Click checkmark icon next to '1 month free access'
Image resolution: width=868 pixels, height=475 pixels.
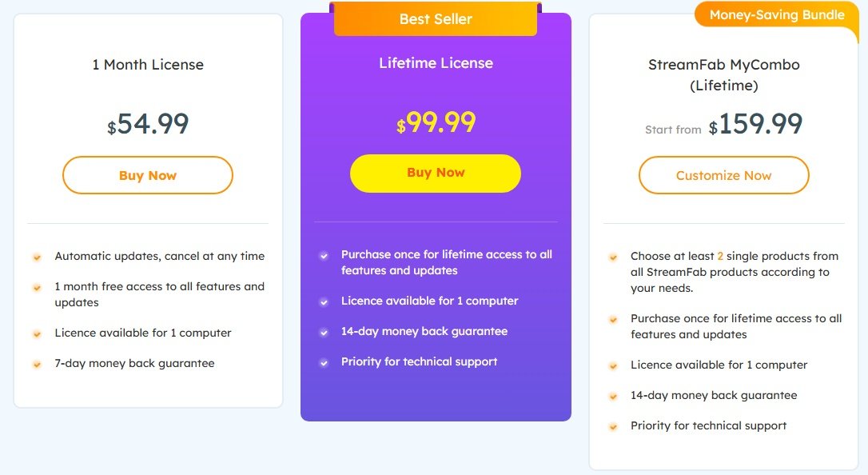pyautogui.click(x=37, y=287)
